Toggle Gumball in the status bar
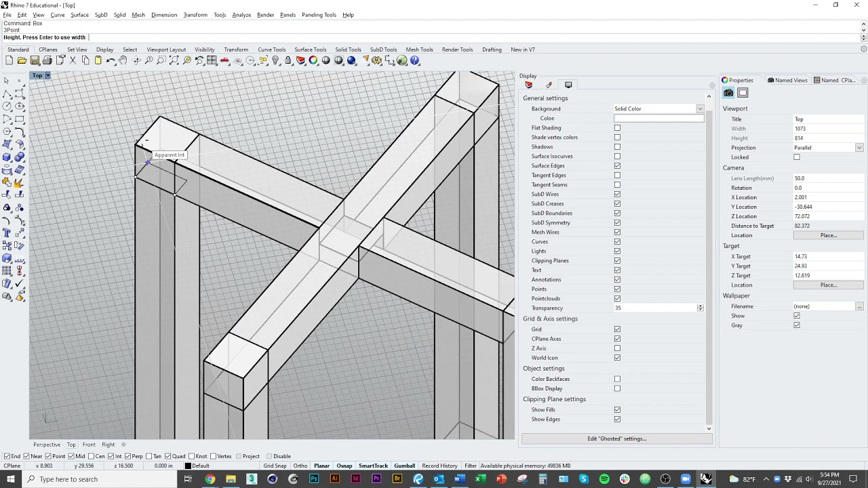Viewport: 868px width, 488px height. 404,466
